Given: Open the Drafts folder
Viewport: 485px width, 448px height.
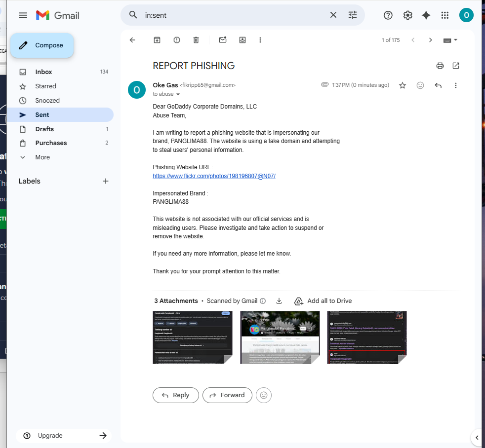Looking at the screenshot, I should point(60,129).
